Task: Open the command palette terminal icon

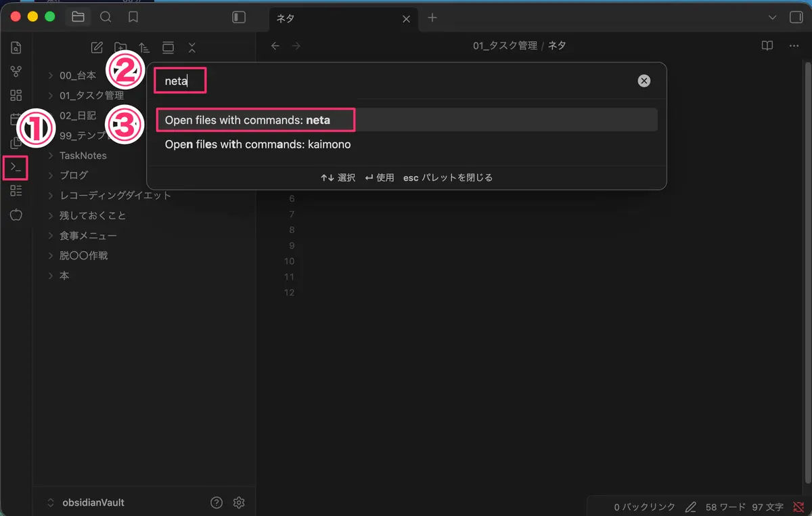Action: [16, 167]
